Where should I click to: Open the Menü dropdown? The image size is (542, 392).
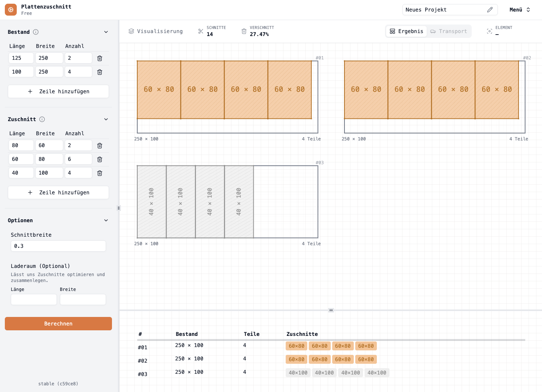[520, 10]
